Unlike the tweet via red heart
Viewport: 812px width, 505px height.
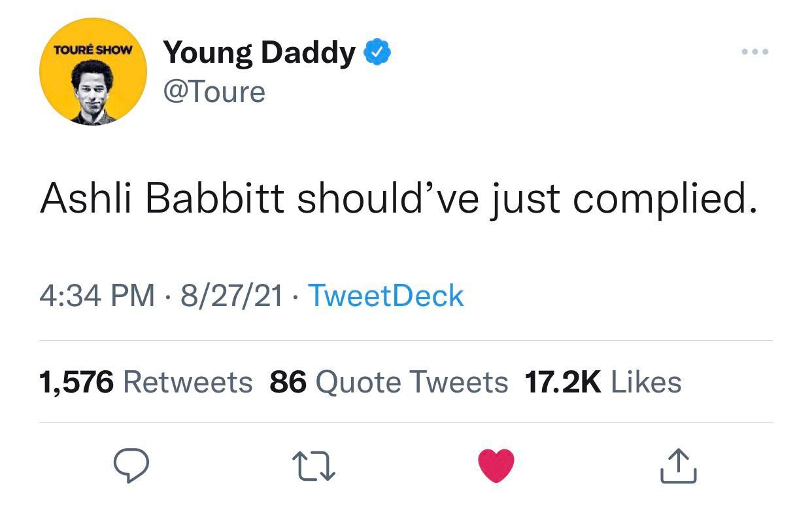496,466
